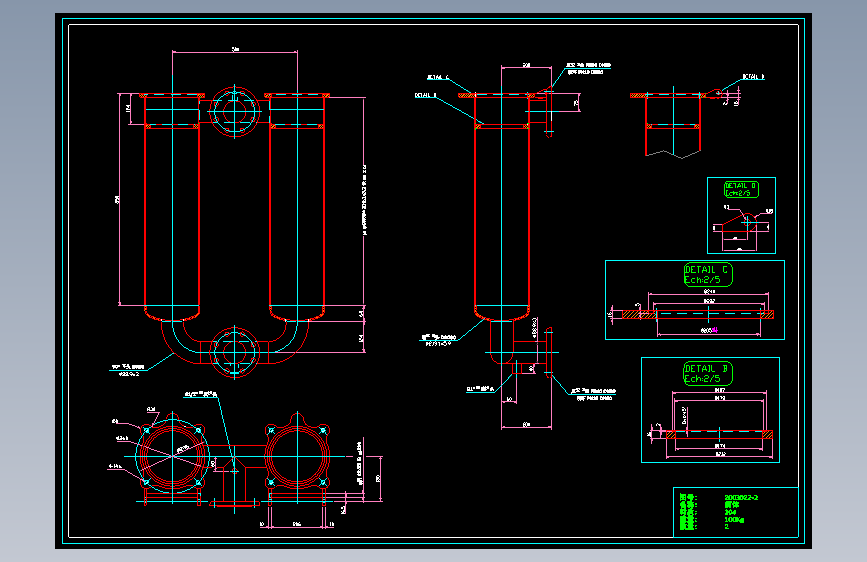The width and height of the screenshot is (867, 562).
Task: Click the "Ech:2/5" scale text in Detail C
Action: point(702,280)
